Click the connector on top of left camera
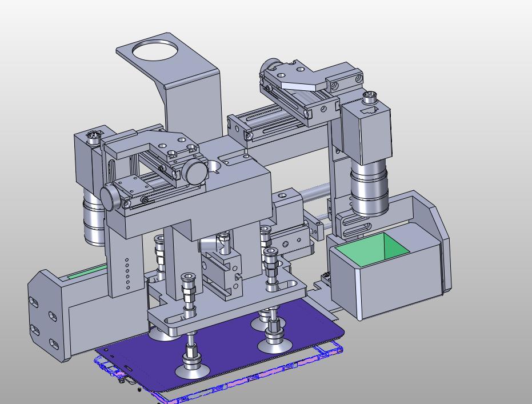 tap(93, 137)
